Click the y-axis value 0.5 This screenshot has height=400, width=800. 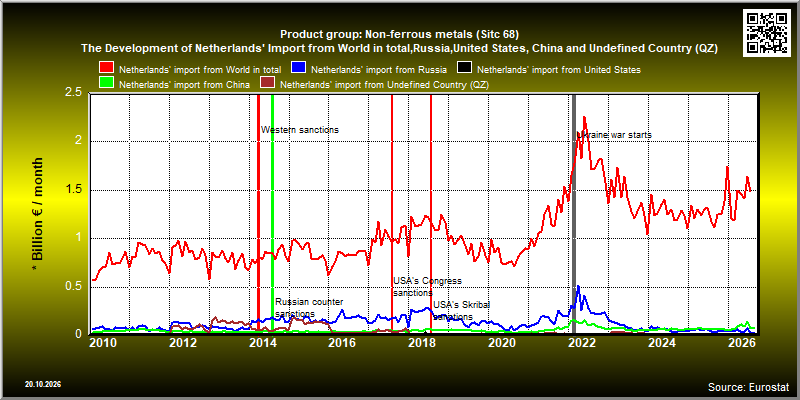(x=74, y=287)
